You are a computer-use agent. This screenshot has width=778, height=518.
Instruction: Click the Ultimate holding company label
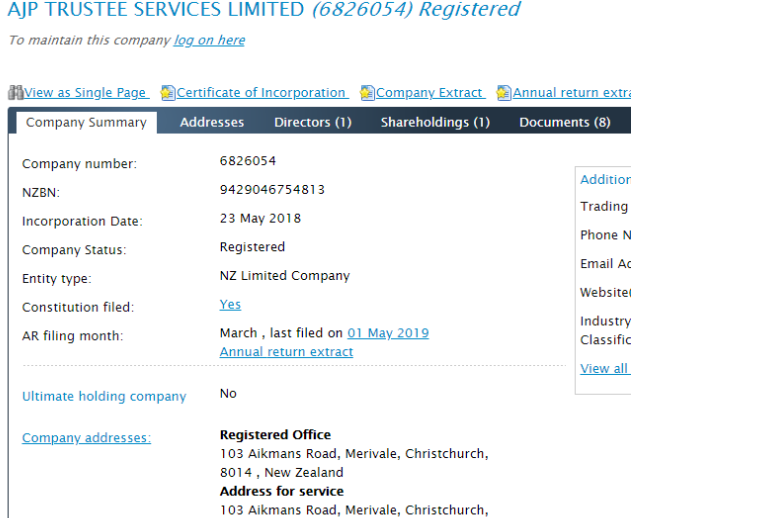(x=104, y=396)
